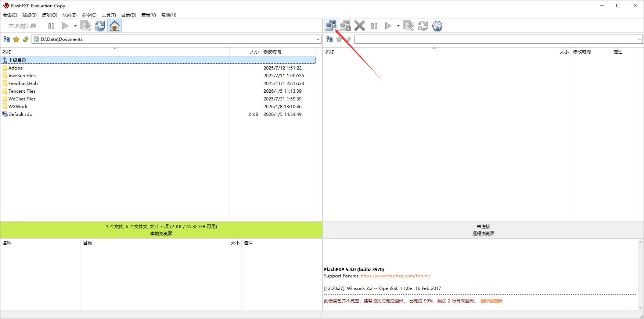Expand the remote path dropdown
644x319 pixels.
pos(639,39)
